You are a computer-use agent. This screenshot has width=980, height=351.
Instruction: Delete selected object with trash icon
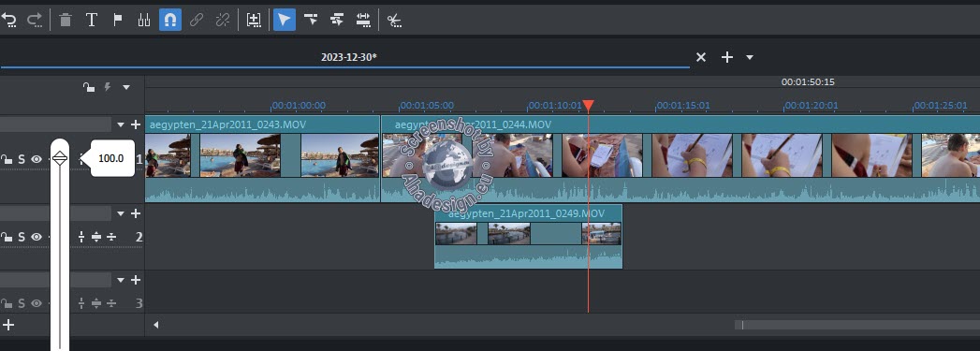click(65, 20)
